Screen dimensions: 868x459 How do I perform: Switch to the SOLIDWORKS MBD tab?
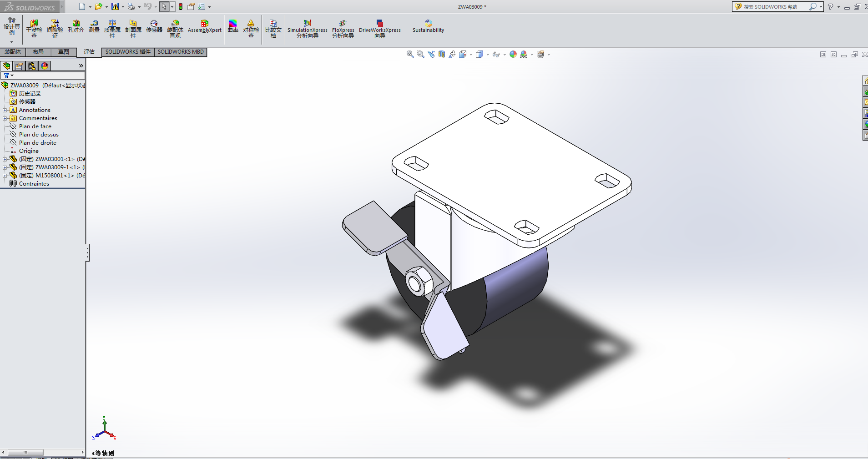(x=181, y=52)
